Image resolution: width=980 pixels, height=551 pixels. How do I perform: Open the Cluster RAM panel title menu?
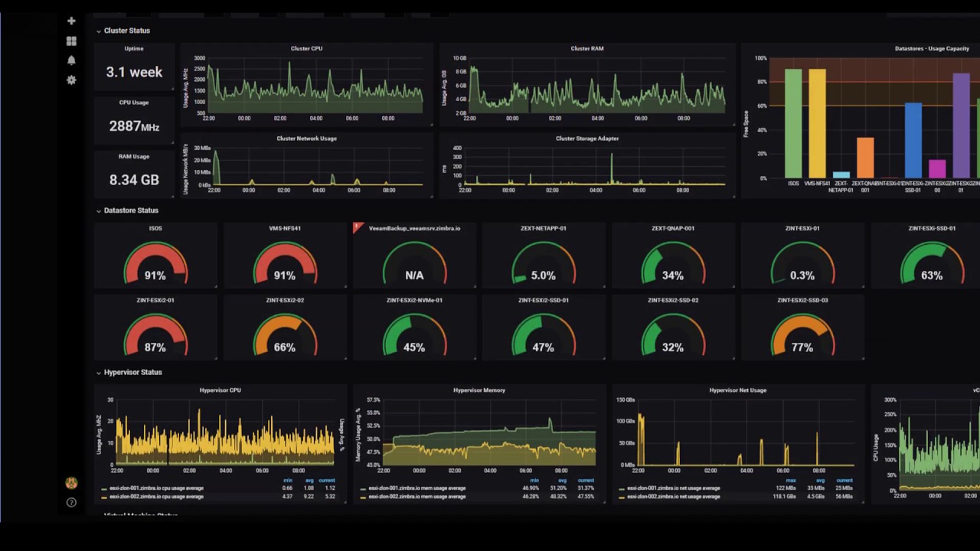pyautogui.click(x=586, y=49)
